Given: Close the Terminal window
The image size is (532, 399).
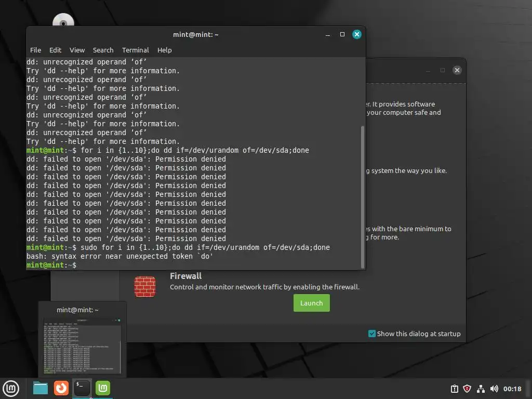Looking at the screenshot, I should pos(356,34).
